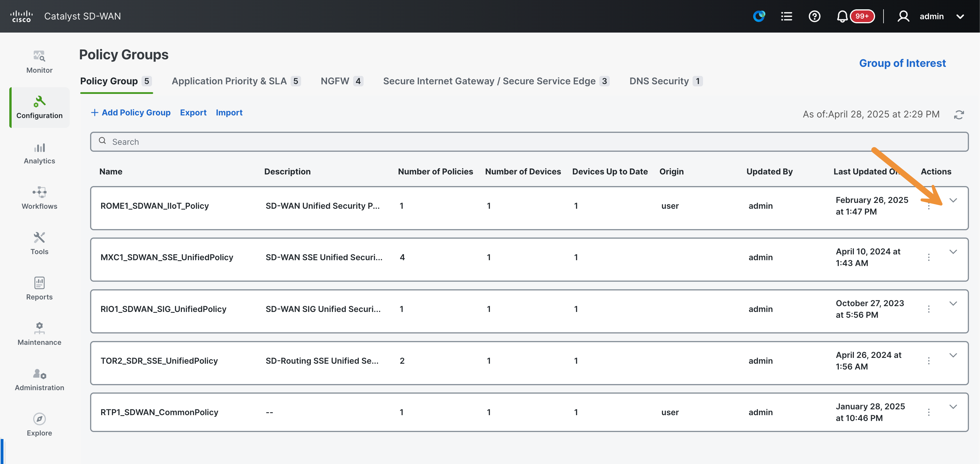Open the help question mark icon
The image size is (980, 464).
[814, 16]
